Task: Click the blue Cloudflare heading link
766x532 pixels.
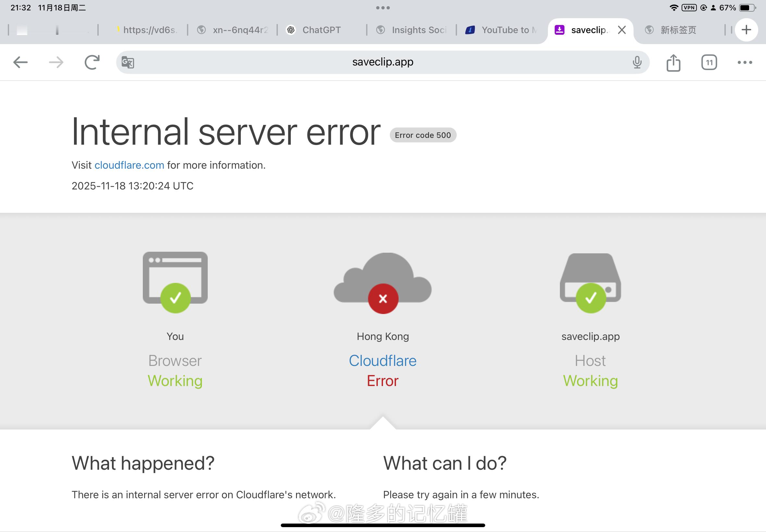Action: click(x=382, y=361)
